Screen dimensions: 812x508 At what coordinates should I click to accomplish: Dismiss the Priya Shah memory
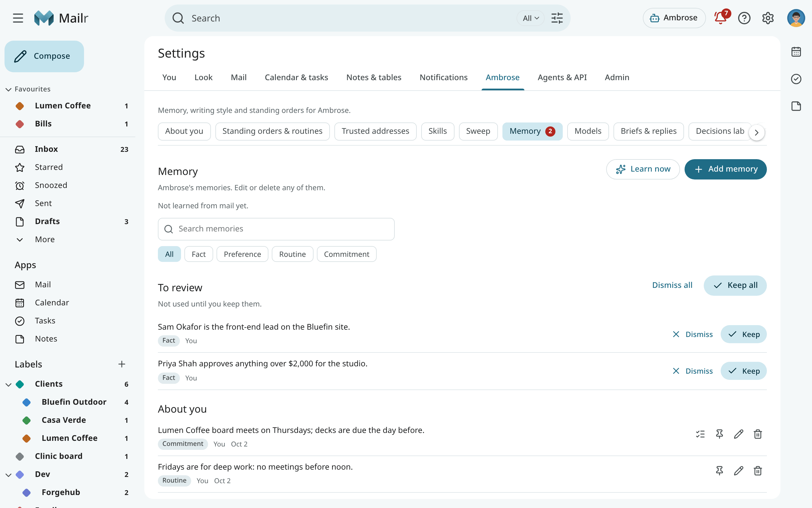(x=692, y=371)
